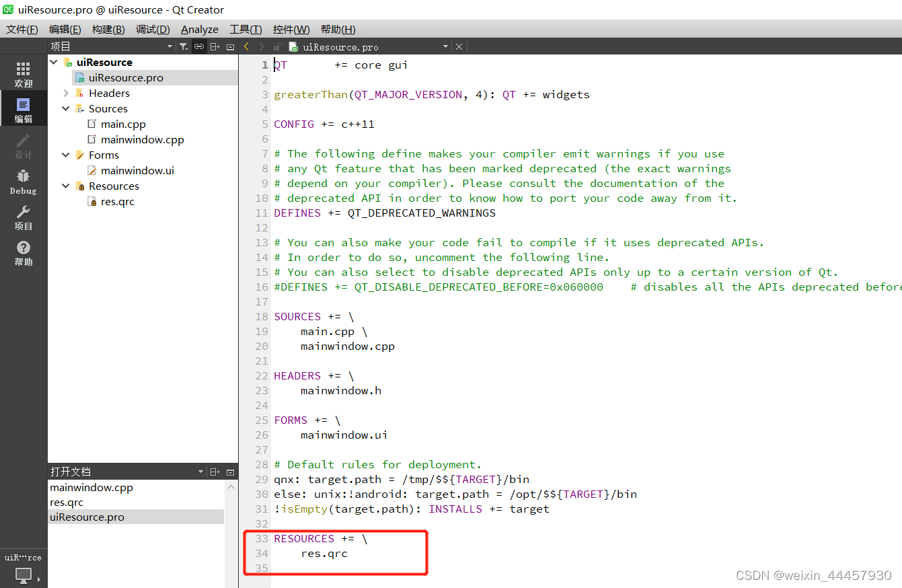Close the uiResource.pro editor document

coord(459,46)
